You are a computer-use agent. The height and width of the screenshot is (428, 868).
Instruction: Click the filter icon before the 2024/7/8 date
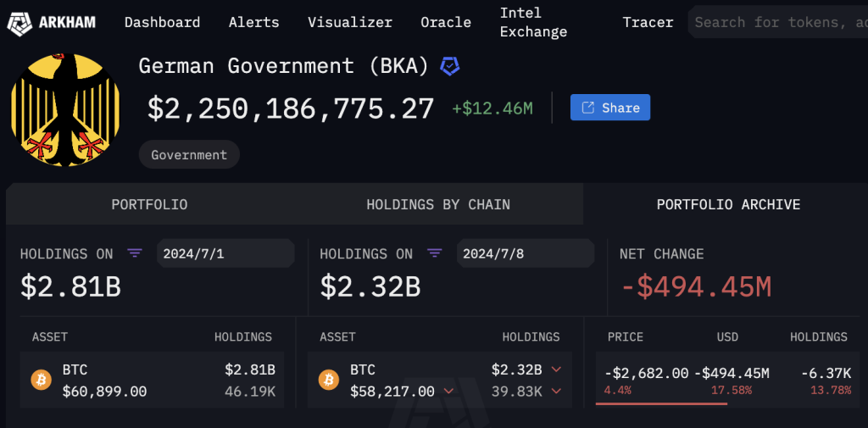(x=435, y=253)
